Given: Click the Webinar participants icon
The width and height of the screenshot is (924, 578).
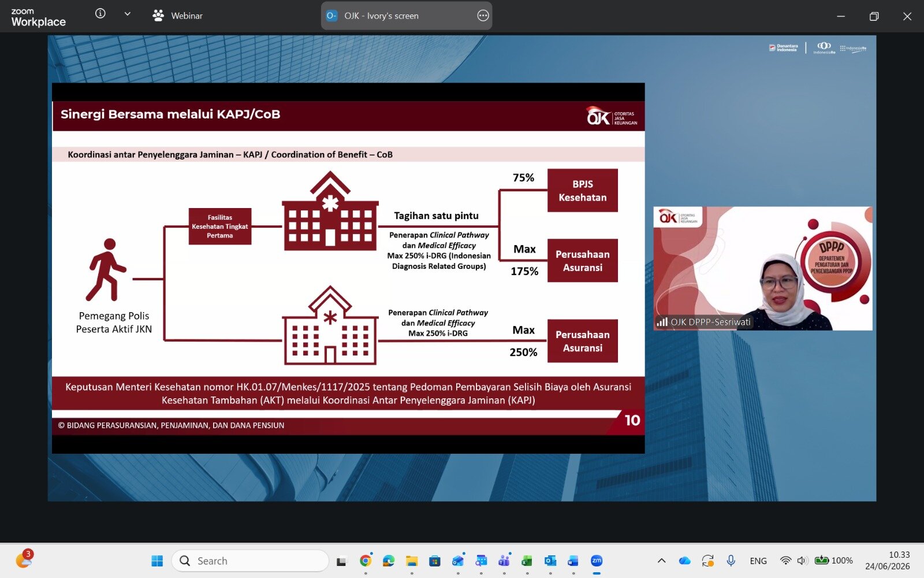Looking at the screenshot, I should point(158,16).
